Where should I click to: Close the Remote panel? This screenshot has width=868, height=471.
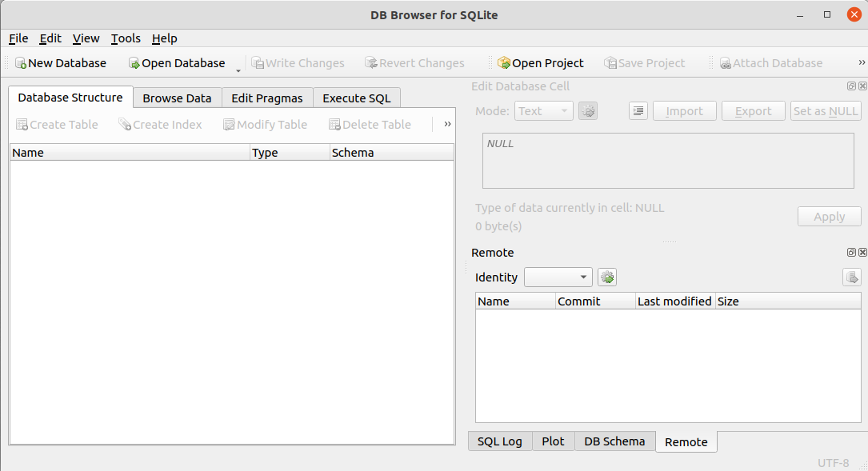tap(862, 253)
